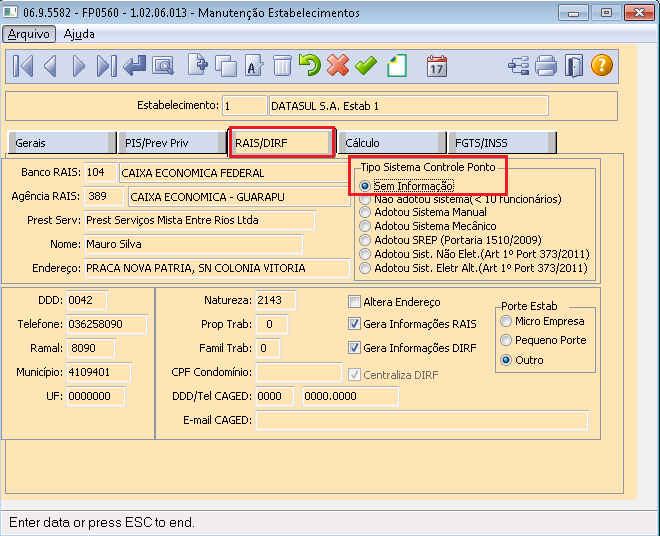Viewport: 660px width, 536px height.
Task: Click the CPF Condomínio field
Action: point(299,372)
